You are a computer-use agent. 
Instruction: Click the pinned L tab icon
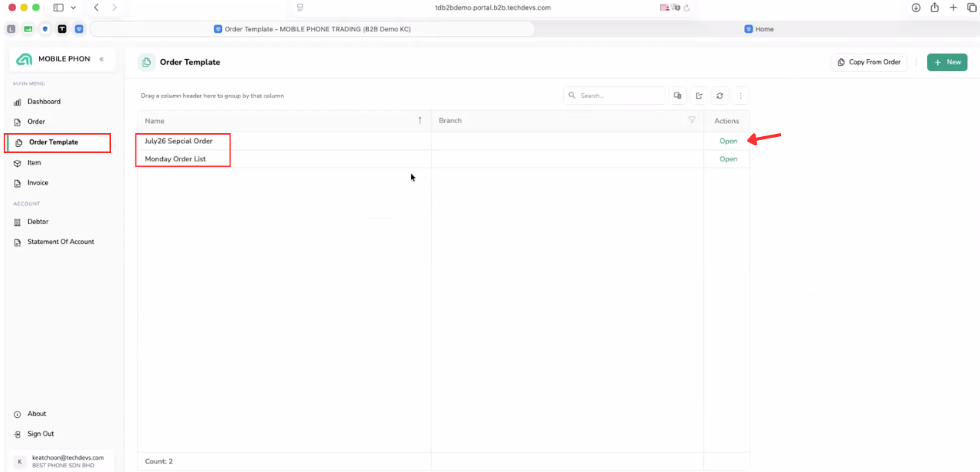coord(11,29)
